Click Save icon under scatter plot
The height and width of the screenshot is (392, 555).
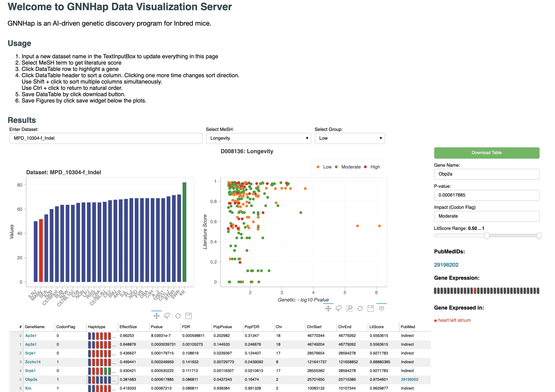pyautogui.click(x=371, y=308)
